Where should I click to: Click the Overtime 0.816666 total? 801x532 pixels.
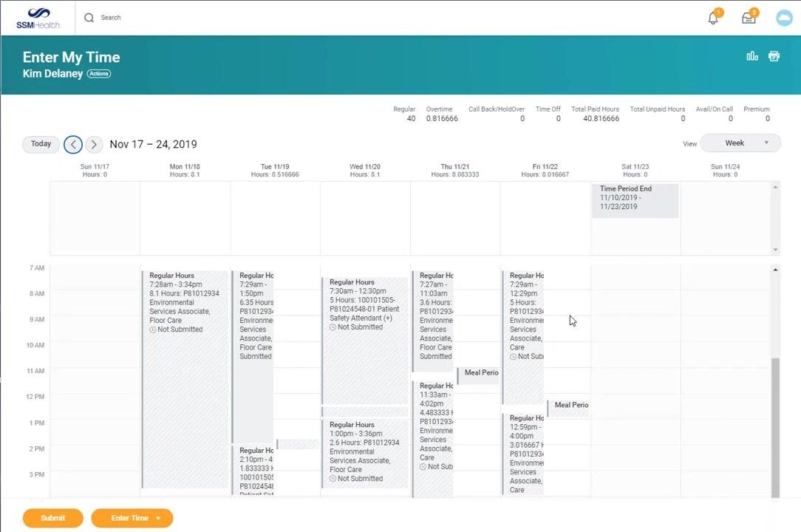tap(442, 114)
